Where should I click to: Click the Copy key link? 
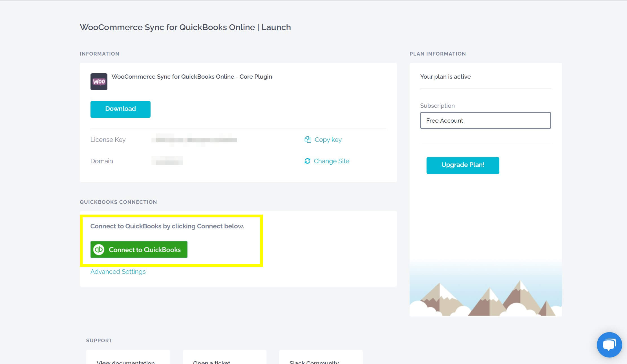coord(328,139)
